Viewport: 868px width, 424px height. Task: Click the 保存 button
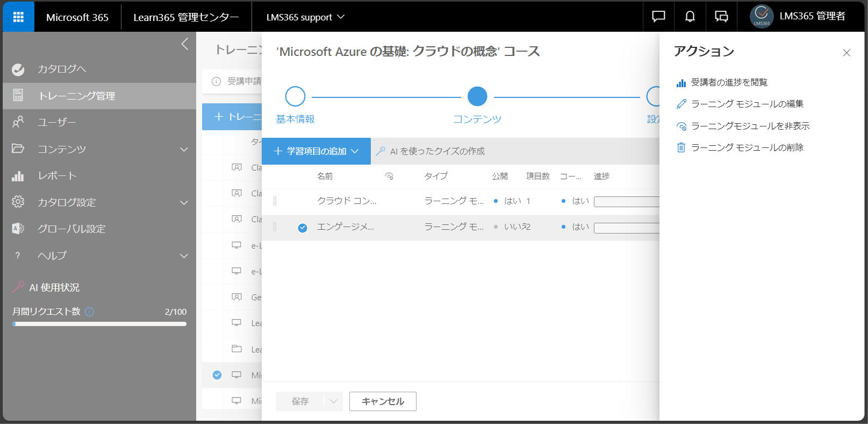(x=300, y=401)
